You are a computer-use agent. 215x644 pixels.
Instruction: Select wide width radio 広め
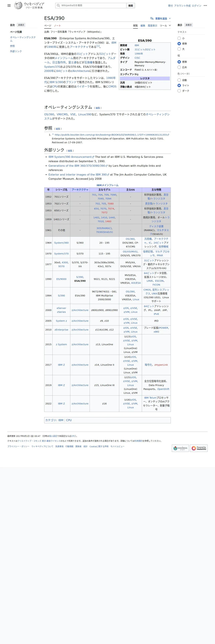pyautogui.click(x=179, y=67)
